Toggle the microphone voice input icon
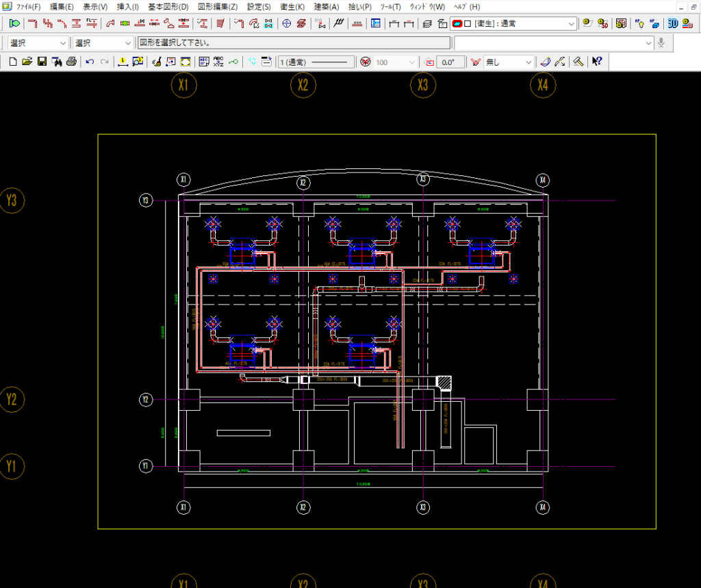 (x=661, y=42)
